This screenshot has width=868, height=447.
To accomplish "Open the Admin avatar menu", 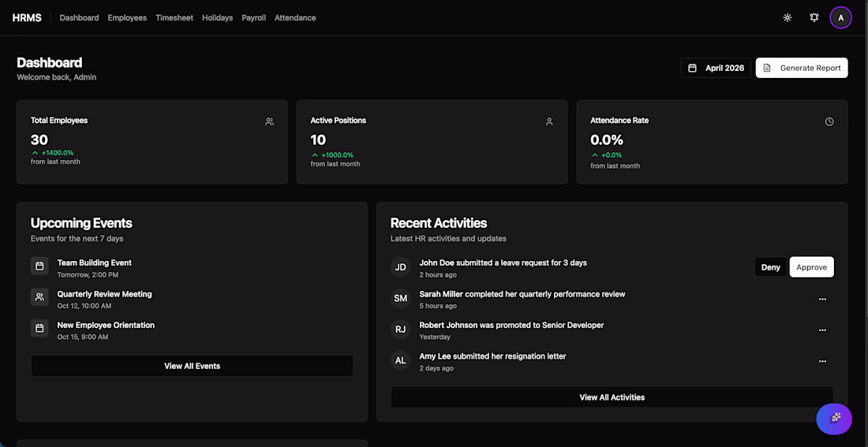I will coord(840,17).
